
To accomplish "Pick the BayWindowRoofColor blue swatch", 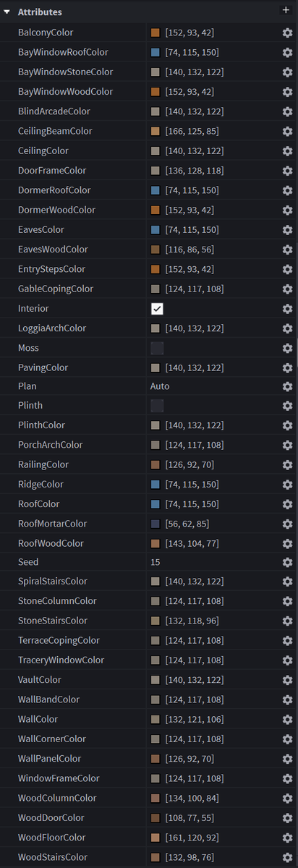I will click(x=156, y=53).
